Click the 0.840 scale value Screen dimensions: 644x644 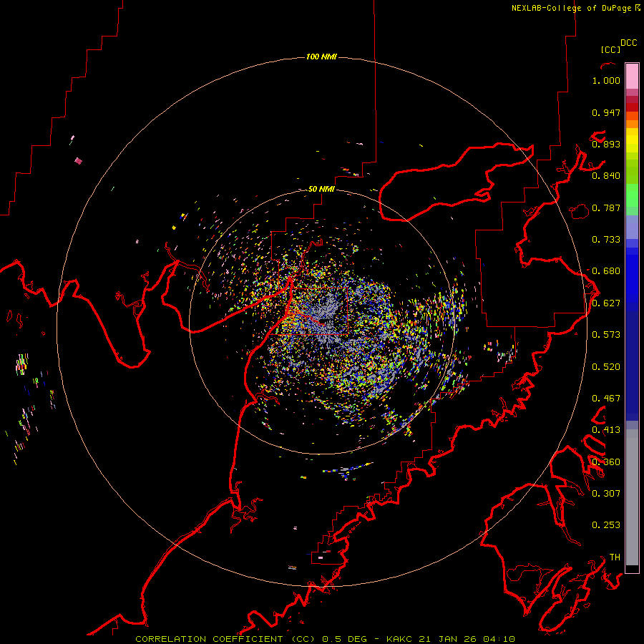click(x=606, y=176)
